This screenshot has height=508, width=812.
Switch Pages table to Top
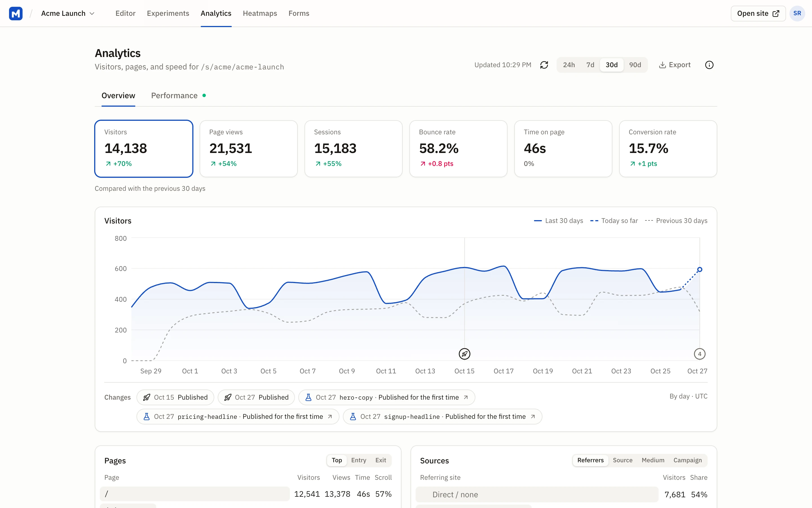point(337,460)
